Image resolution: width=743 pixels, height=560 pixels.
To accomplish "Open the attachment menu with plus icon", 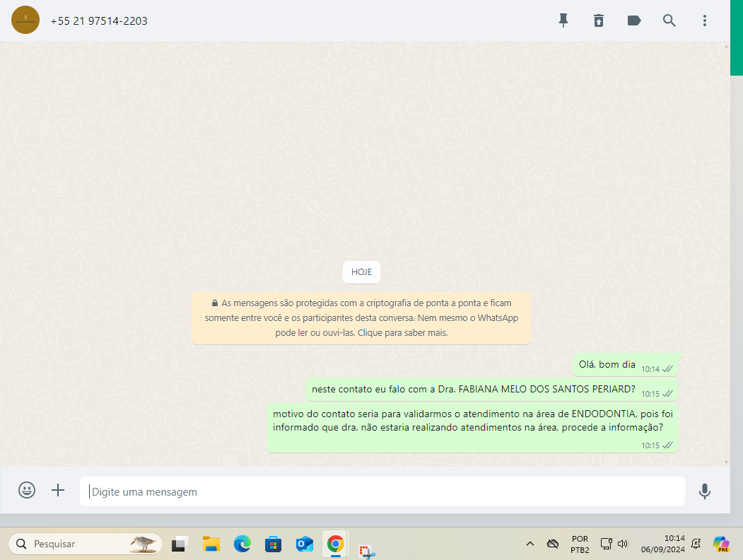I will (58, 491).
